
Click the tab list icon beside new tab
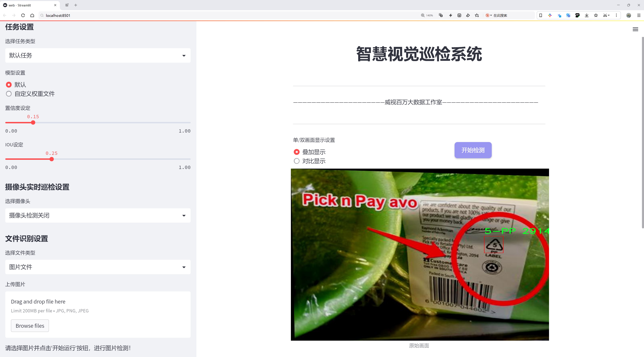(67, 5)
